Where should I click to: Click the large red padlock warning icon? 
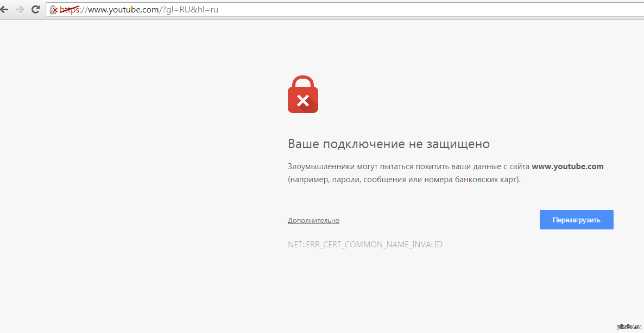pyautogui.click(x=302, y=94)
